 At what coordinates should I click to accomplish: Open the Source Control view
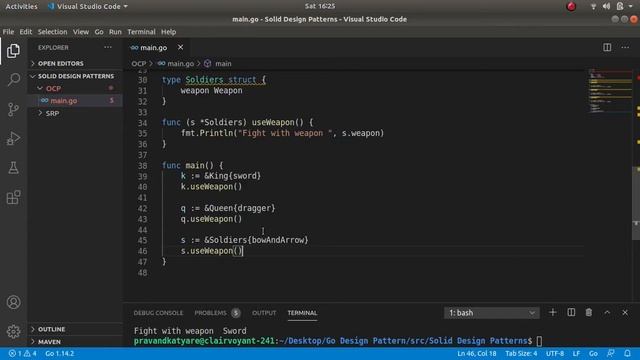[x=13, y=109]
